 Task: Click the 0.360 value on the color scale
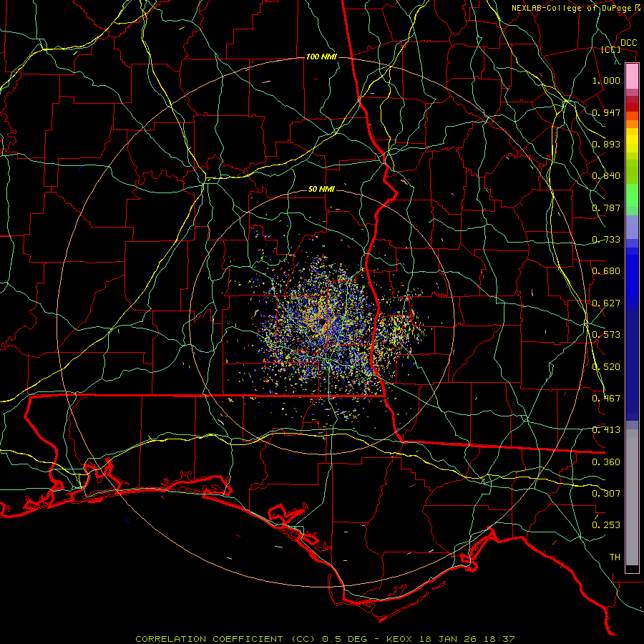tap(606, 462)
